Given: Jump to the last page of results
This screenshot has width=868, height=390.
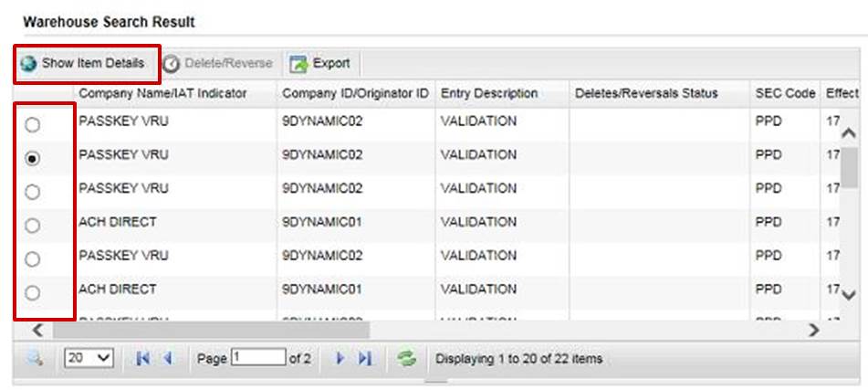Looking at the screenshot, I should (x=364, y=359).
